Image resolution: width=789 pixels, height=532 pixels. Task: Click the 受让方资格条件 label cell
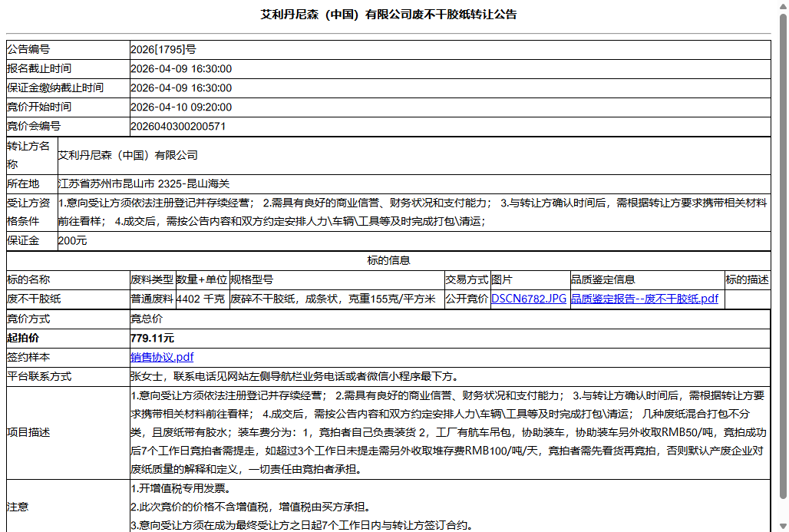(31, 213)
